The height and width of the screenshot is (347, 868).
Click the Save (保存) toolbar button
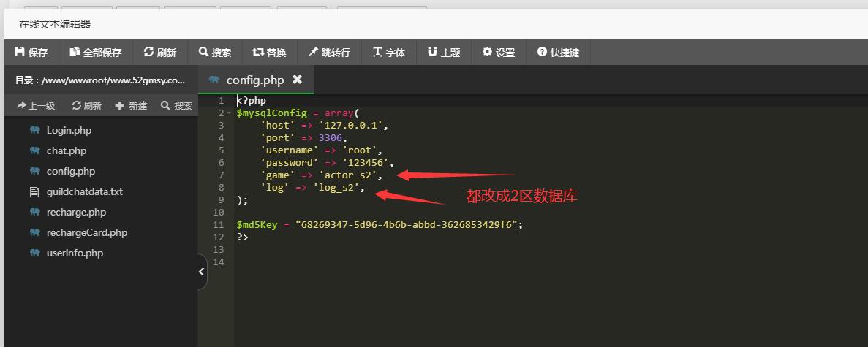click(x=31, y=53)
